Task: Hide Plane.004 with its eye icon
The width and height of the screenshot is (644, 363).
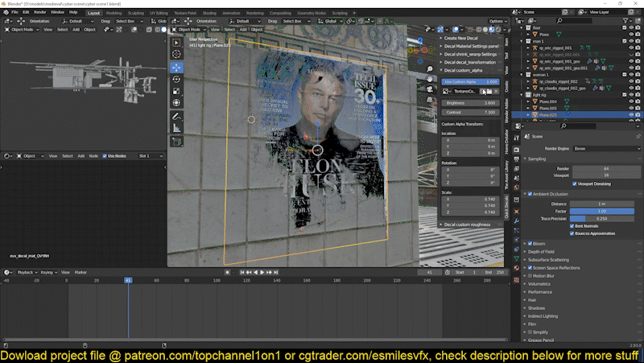Action: (x=631, y=101)
